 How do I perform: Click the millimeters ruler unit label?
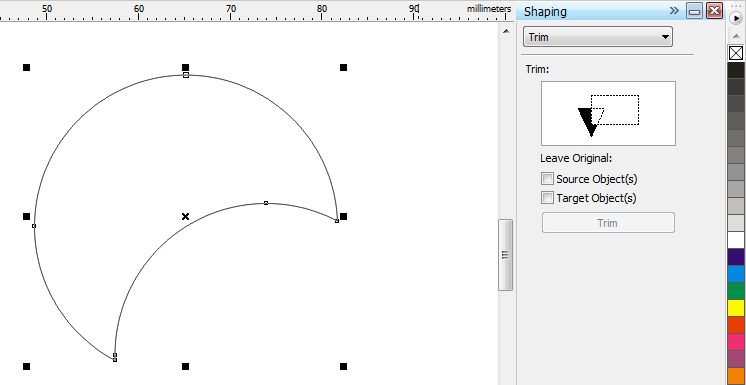489,9
